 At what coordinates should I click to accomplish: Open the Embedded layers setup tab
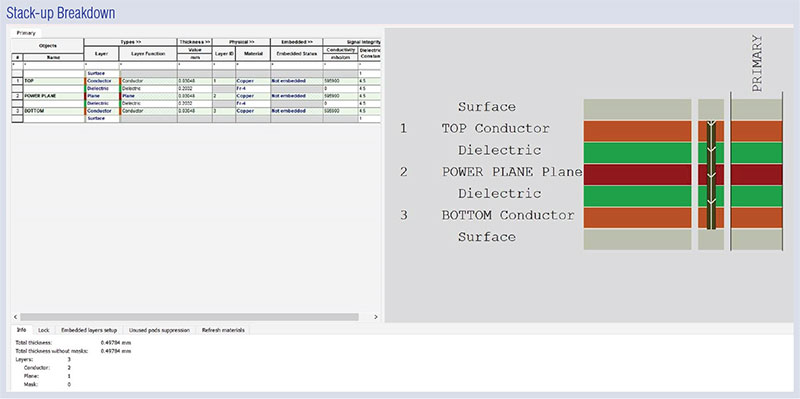89,330
